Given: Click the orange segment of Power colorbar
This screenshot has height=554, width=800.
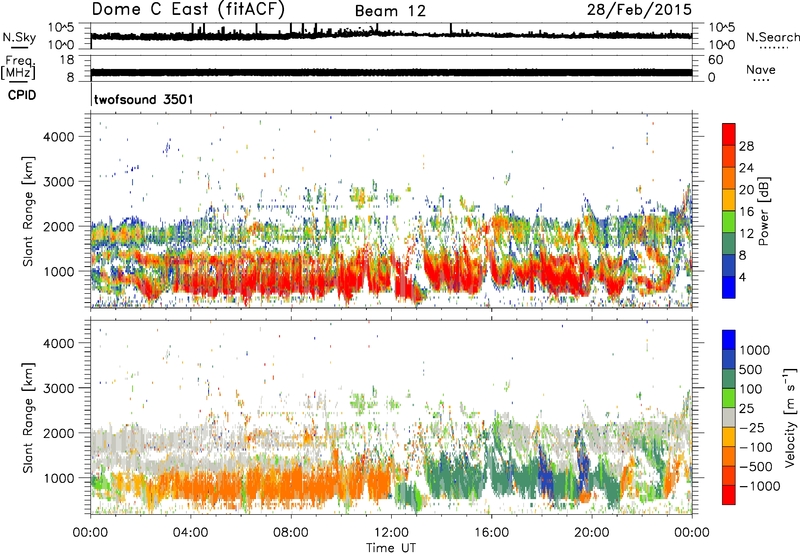Looking at the screenshot, I should tap(729, 178).
